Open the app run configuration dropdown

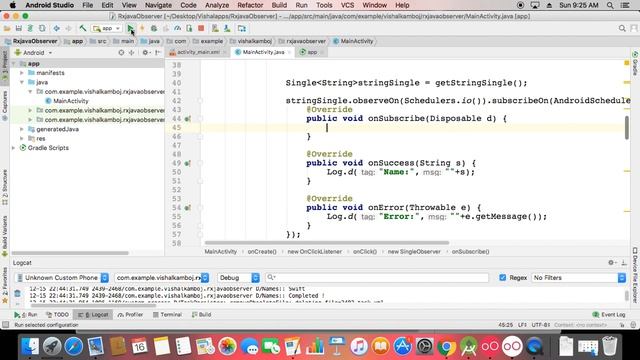click(x=107, y=28)
